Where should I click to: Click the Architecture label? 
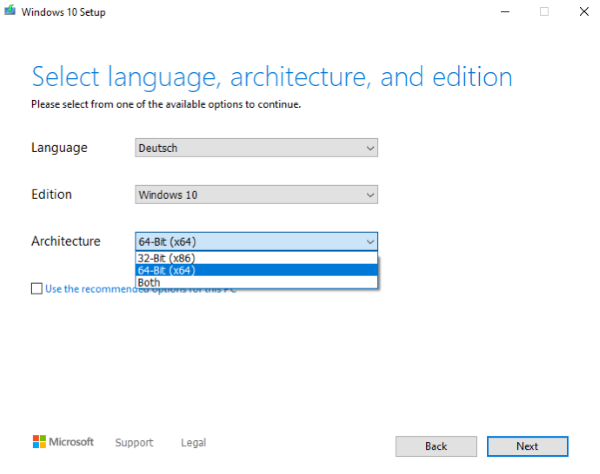point(66,241)
